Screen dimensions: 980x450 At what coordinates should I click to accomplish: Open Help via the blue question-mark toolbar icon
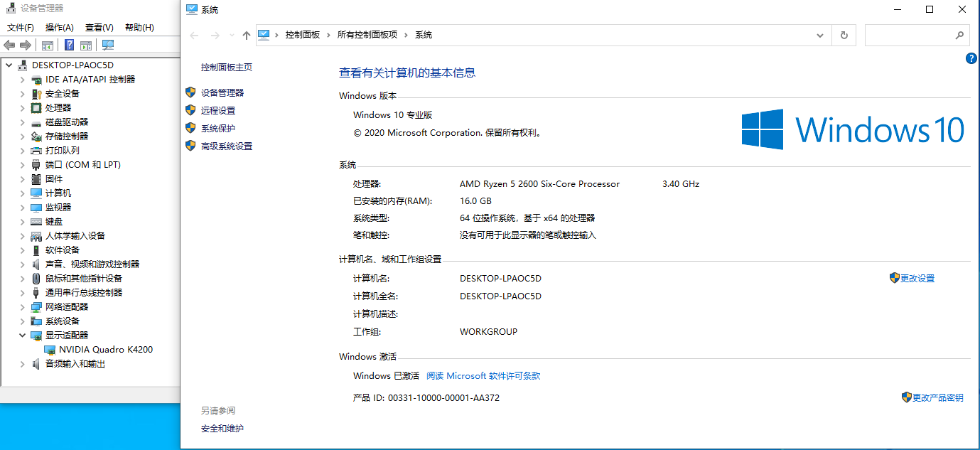pos(69,45)
